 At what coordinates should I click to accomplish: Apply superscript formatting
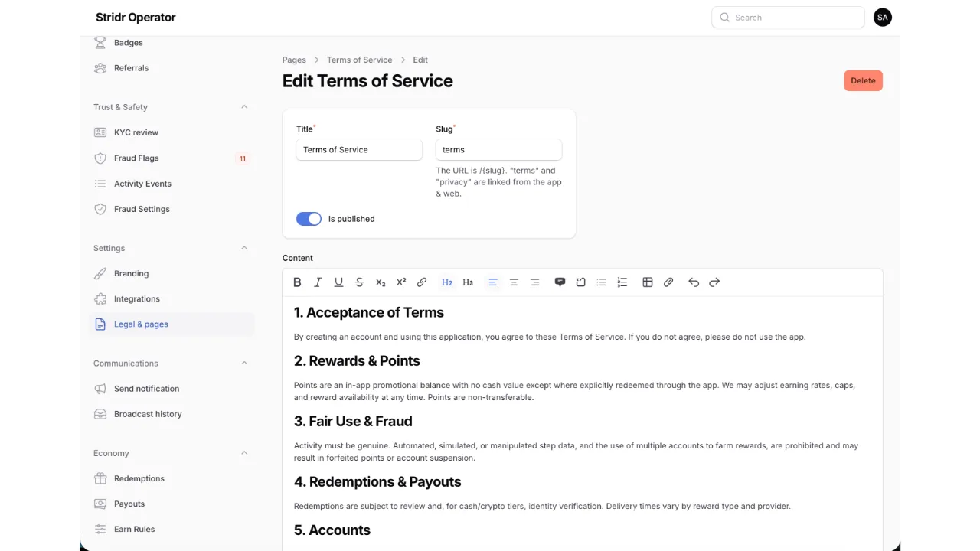[x=401, y=282]
